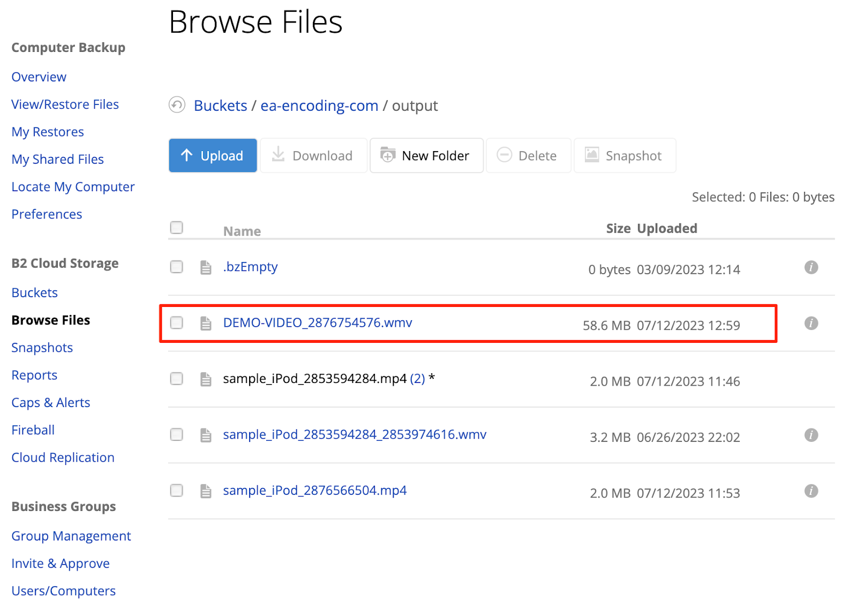857x616 pixels.
Task: Open Users/Computers in sidebar
Action: pyautogui.click(x=64, y=591)
